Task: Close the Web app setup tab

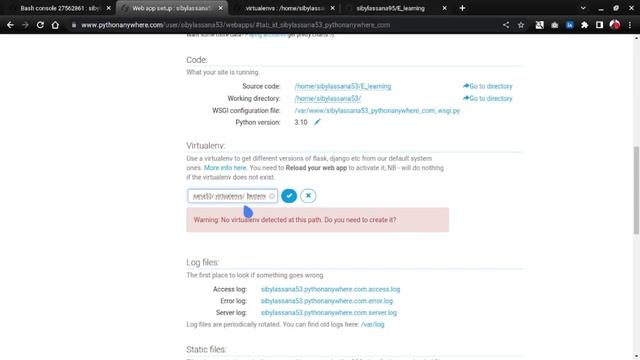Action: tap(220, 8)
